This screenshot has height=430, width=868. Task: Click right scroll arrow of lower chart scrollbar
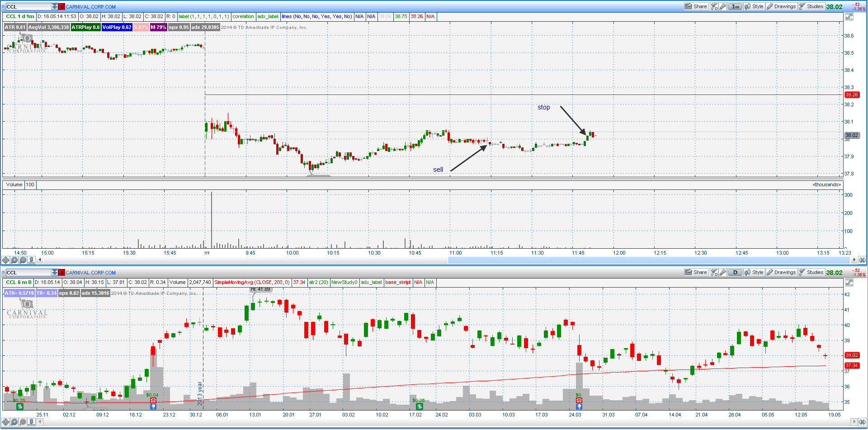854,421
